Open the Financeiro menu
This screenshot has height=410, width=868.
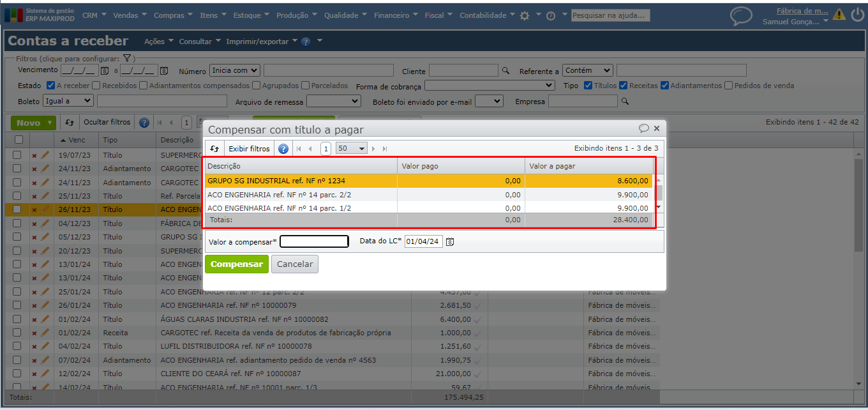395,15
